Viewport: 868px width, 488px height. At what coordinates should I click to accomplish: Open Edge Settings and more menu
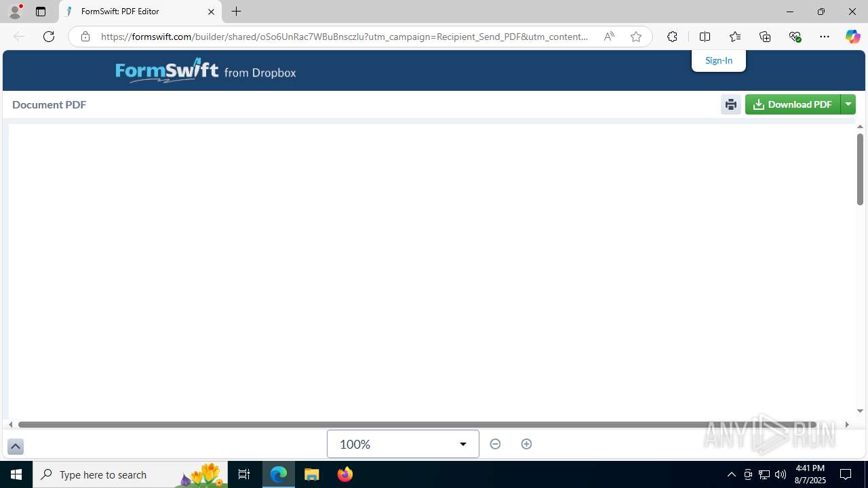pyautogui.click(x=825, y=37)
